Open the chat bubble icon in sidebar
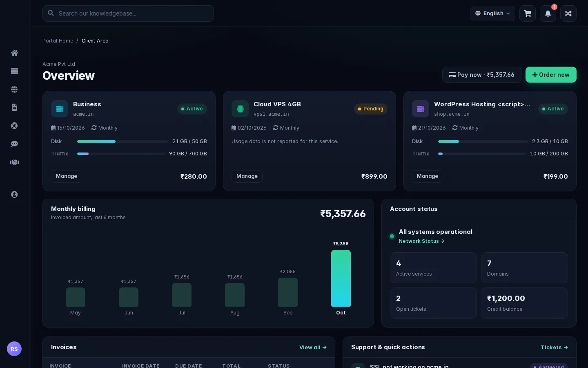 tap(14, 144)
